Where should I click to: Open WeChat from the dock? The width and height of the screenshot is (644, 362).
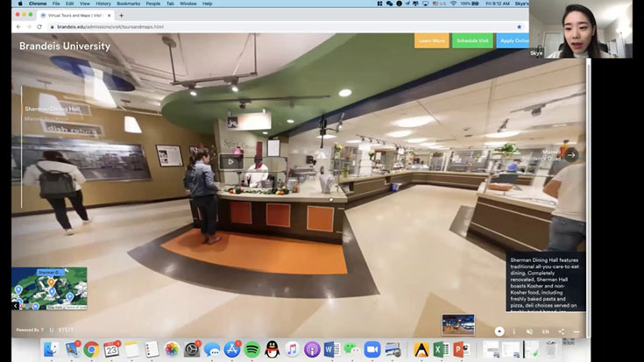click(351, 350)
